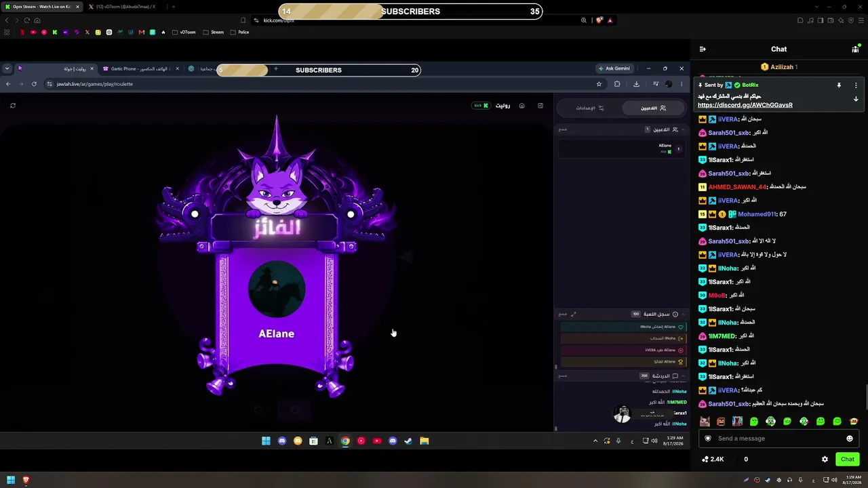
Task: Click the Aziiizah gifter name at chat top
Action: coord(782,67)
